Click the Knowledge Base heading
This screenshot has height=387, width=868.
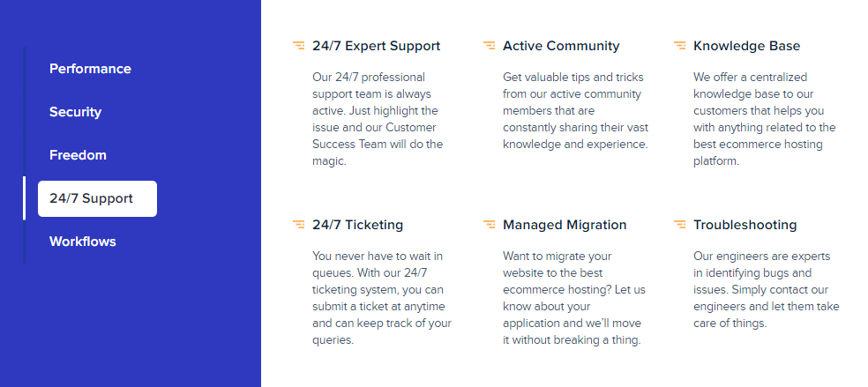(x=747, y=46)
